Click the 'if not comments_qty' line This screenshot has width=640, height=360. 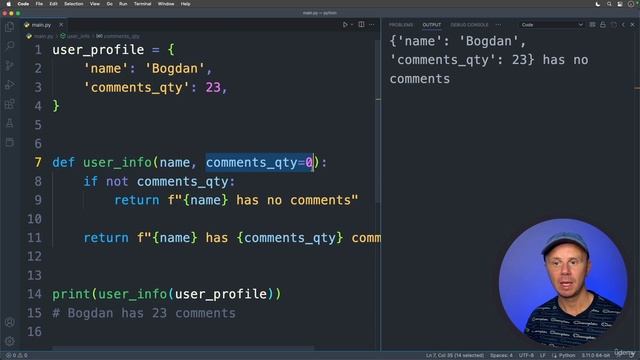(159, 181)
